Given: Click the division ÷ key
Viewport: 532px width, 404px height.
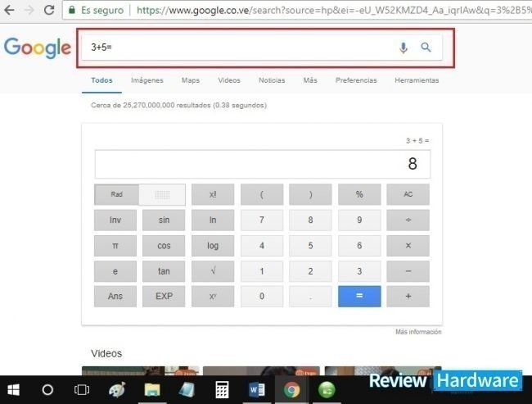Looking at the screenshot, I should [408, 220].
